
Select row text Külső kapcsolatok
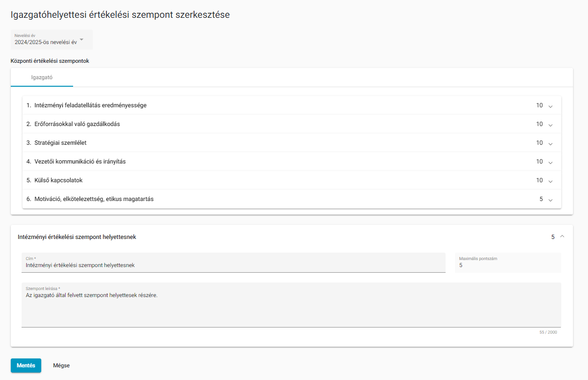point(59,180)
